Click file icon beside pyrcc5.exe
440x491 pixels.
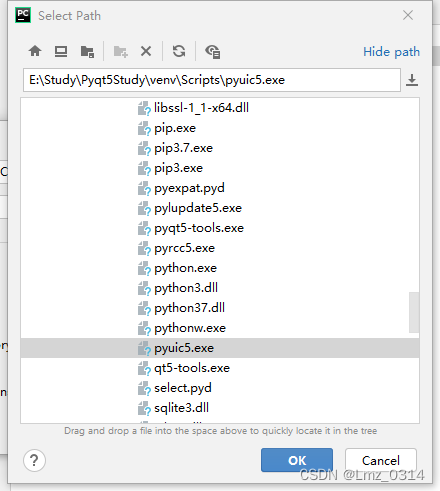point(144,249)
